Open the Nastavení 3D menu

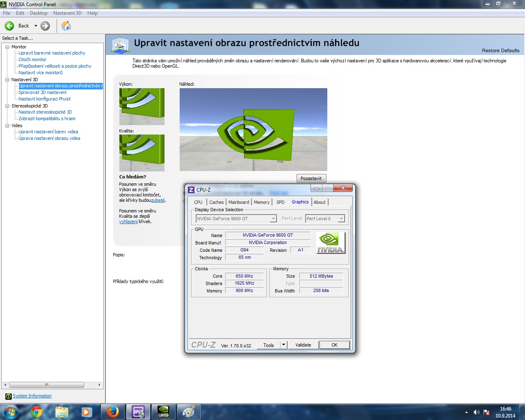pyautogui.click(x=67, y=13)
